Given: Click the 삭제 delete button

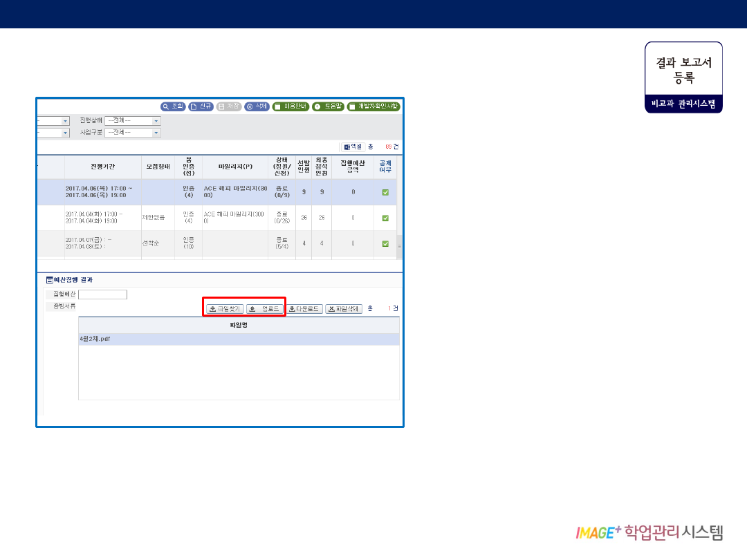Looking at the screenshot, I should click(x=257, y=106).
